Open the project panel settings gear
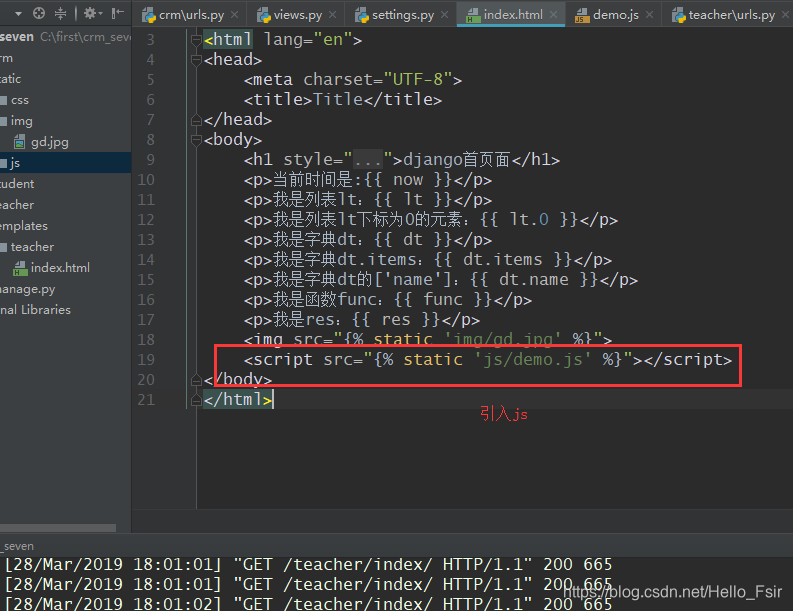This screenshot has width=793, height=611. pos(91,13)
